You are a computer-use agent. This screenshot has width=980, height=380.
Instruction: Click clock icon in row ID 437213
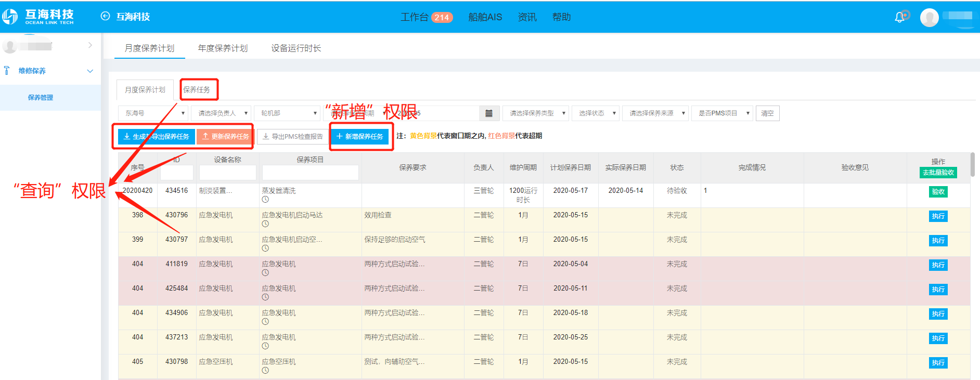(265, 346)
